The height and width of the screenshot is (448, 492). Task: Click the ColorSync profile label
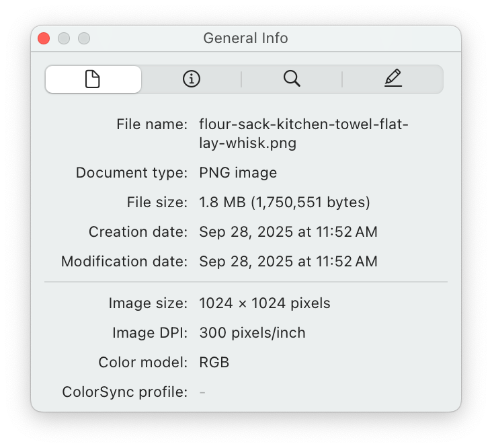pos(124,392)
